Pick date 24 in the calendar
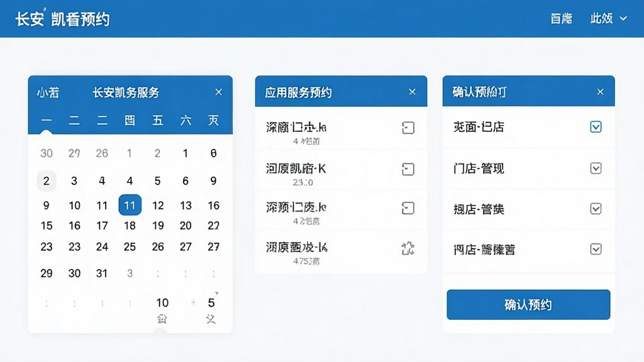 102,246
